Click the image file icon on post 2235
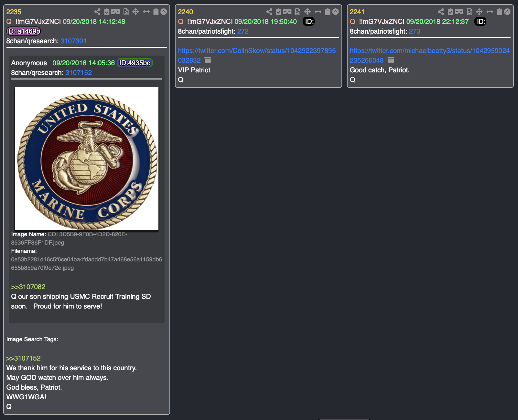The height and width of the screenshot is (420, 518). [126, 12]
